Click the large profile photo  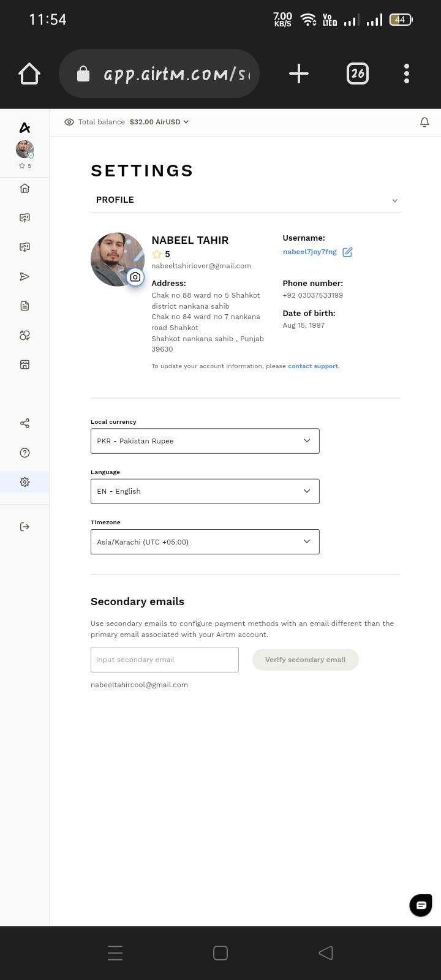tap(118, 260)
